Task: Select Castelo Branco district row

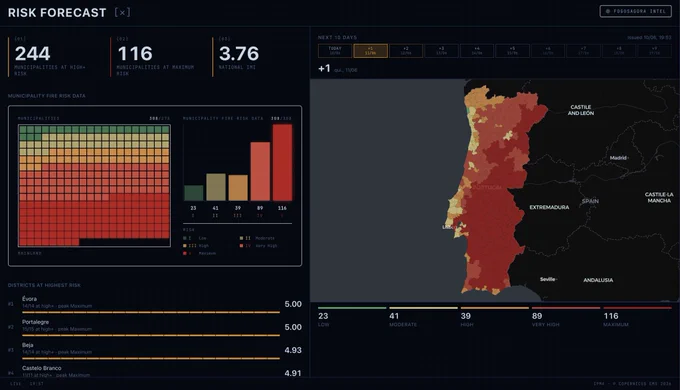Action: [x=155, y=372]
